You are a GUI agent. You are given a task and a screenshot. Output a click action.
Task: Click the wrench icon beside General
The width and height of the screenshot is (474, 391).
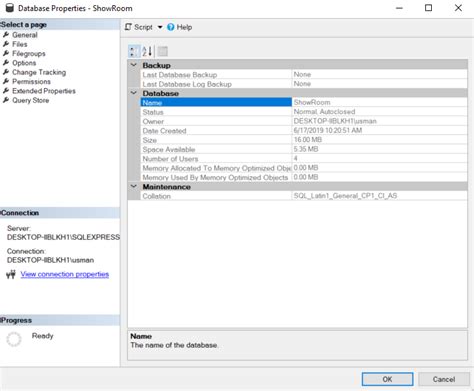(x=6, y=35)
